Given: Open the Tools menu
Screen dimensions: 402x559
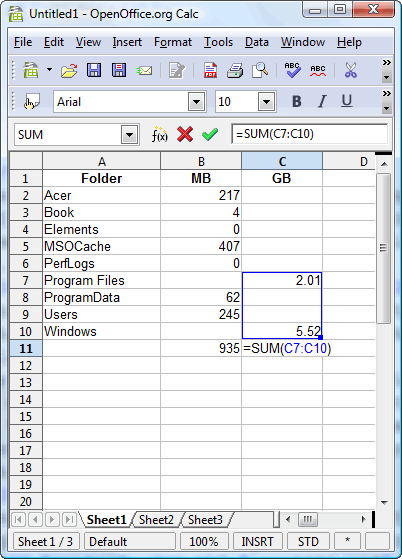Looking at the screenshot, I should coord(218,42).
